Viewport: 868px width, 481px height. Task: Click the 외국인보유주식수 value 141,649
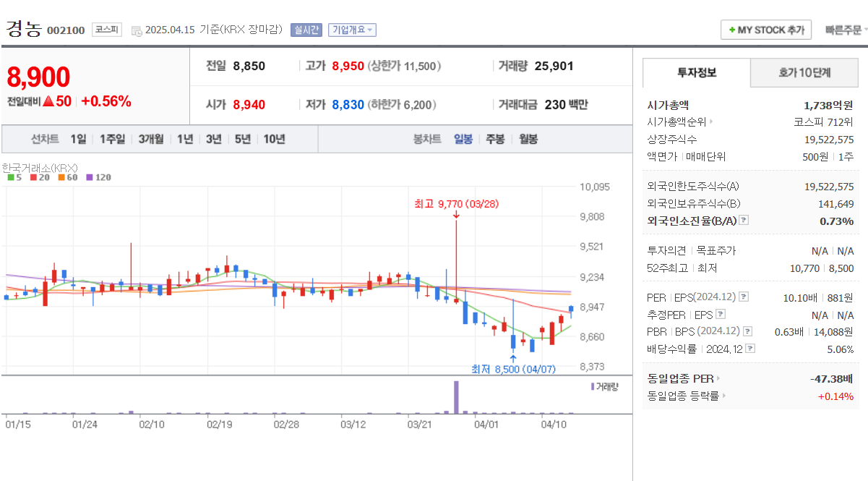[x=837, y=204]
